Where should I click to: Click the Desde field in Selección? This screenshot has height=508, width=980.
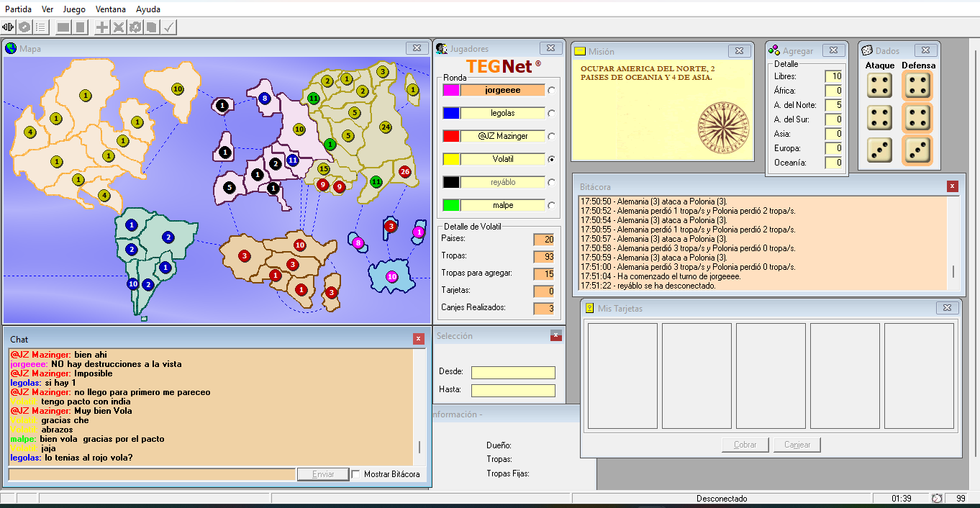point(514,373)
